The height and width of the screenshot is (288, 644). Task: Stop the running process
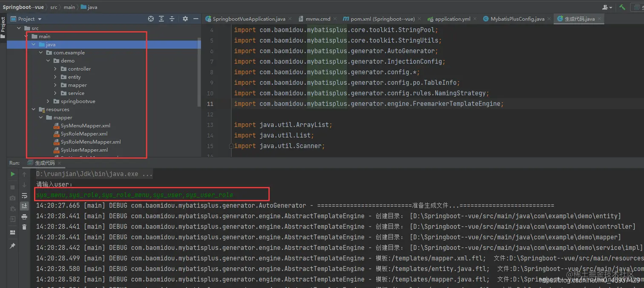[13, 187]
